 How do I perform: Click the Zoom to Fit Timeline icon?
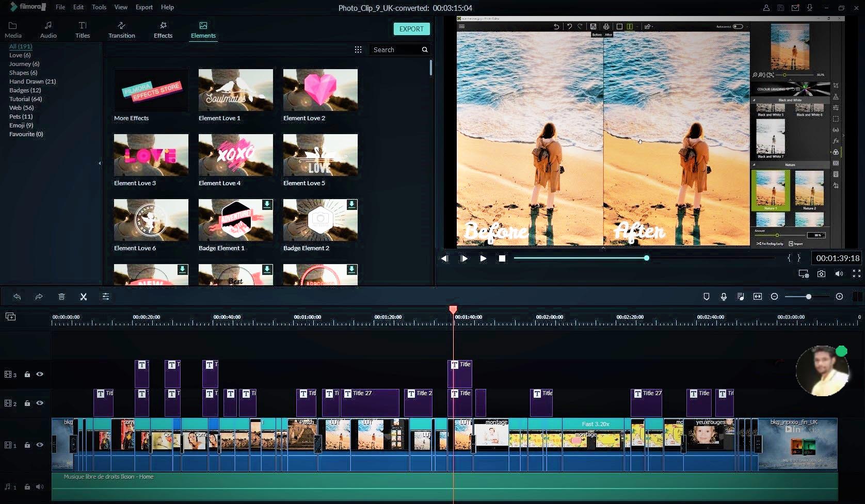[x=758, y=297]
